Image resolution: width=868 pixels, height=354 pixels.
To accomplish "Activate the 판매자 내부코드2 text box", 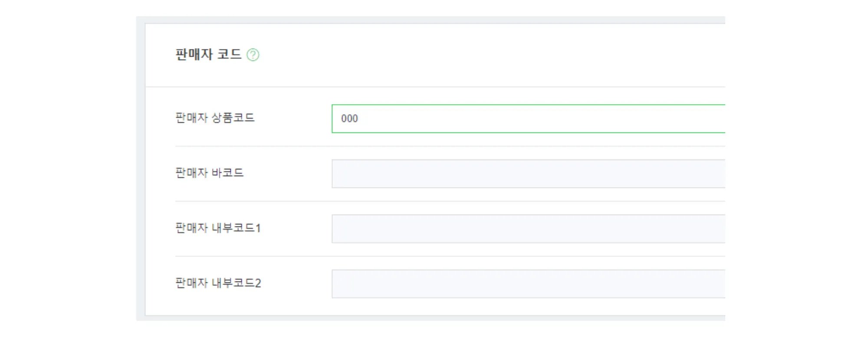I will point(528,284).
